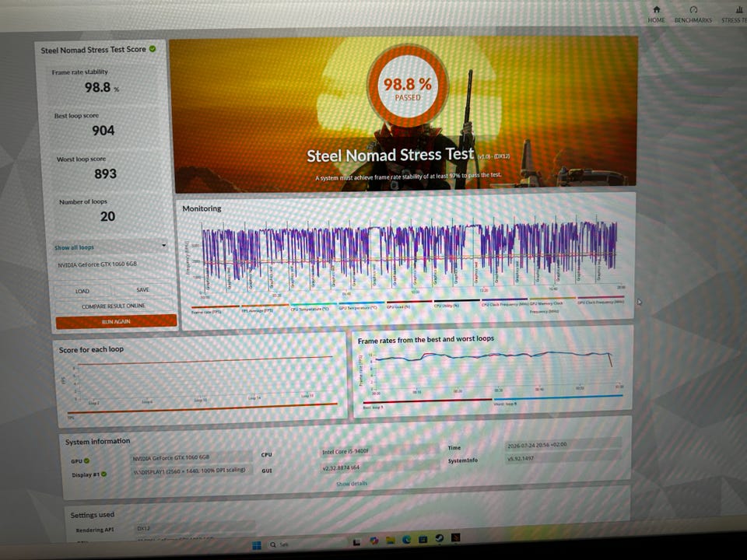
Task: Open the Microsoft Store taskbar icon
Action: tap(423, 540)
